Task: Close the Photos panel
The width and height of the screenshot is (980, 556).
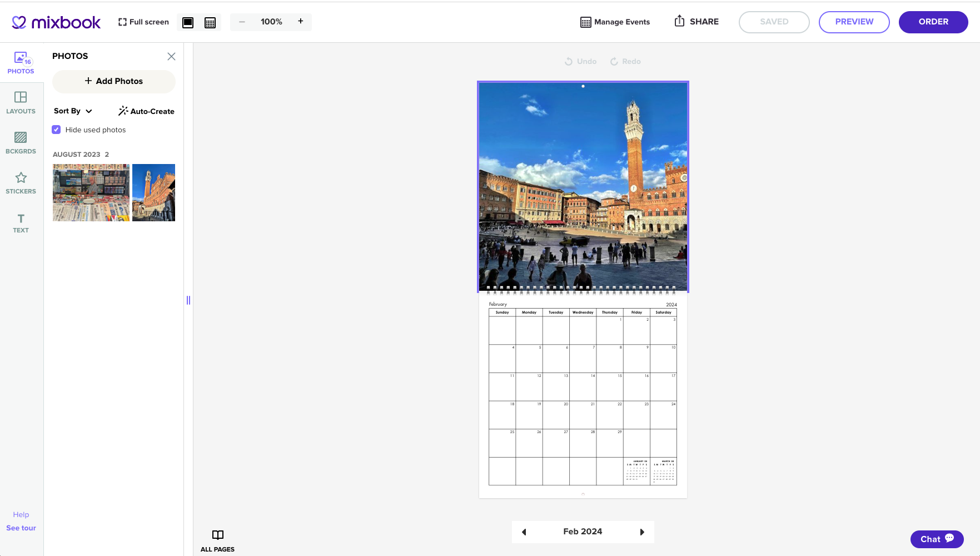Action: click(x=171, y=56)
